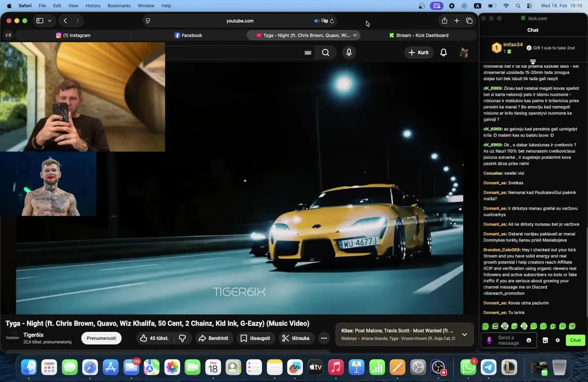Open more actions three-dot menu under video
This screenshot has width=588, height=382.
(x=323, y=338)
